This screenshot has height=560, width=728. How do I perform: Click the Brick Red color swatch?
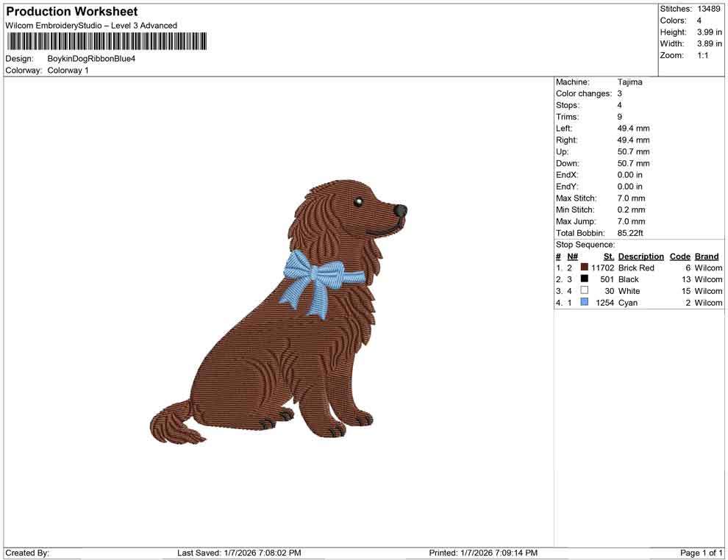tap(584, 268)
